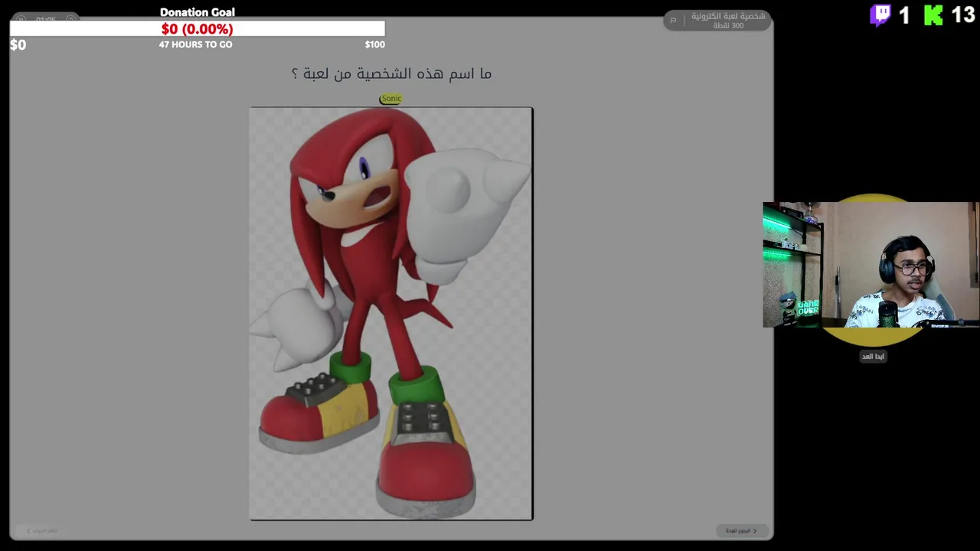980x551 pixels.
Task: Click the flag report icon in top badge
Action: [x=673, y=20]
